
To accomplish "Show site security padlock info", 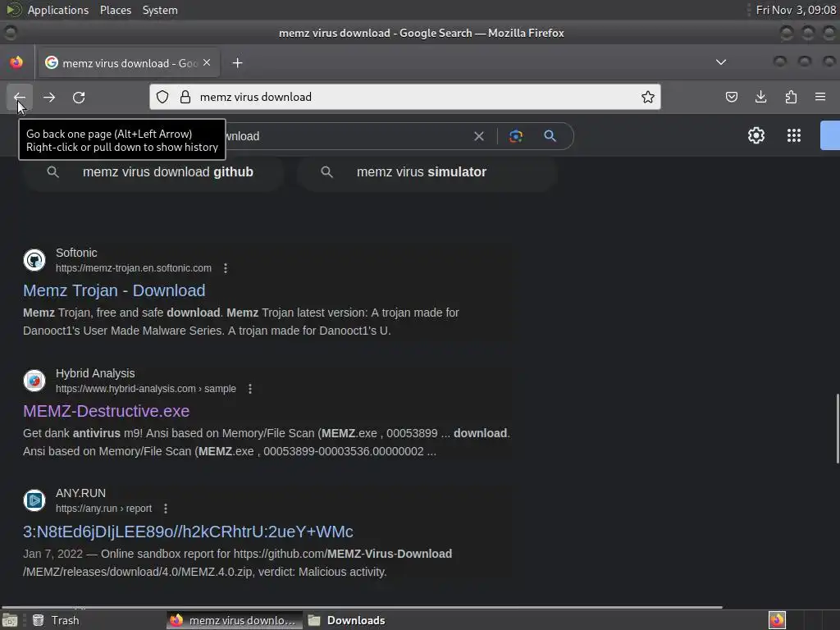I will (185, 97).
